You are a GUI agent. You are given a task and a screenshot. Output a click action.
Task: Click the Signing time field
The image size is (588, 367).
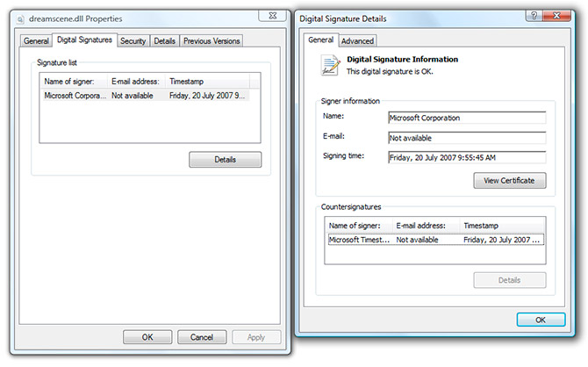(x=467, y=158)
